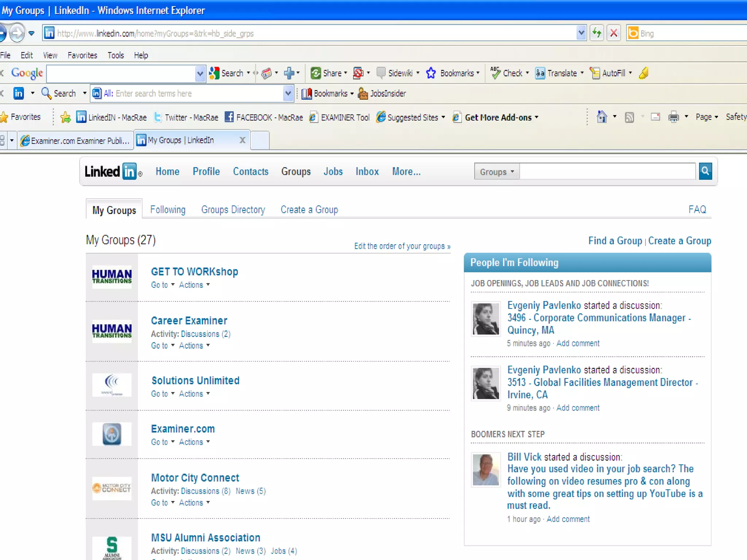
Task: Close the My Groups LinkedIn browser tab
Action: pos(242,140)
